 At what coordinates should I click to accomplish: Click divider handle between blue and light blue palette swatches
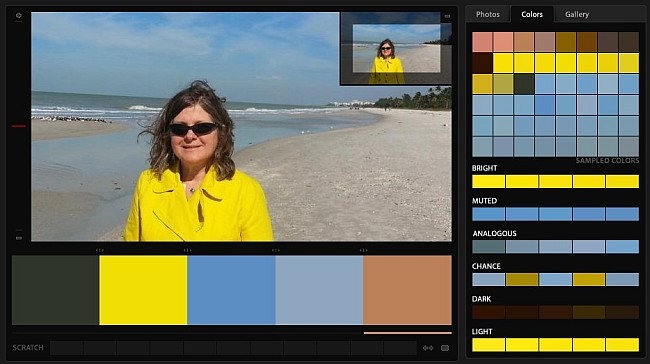[276, 250]
